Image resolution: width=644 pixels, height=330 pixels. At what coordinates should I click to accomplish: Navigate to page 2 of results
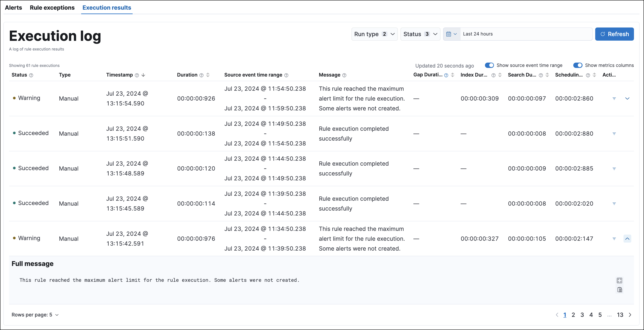574,314
